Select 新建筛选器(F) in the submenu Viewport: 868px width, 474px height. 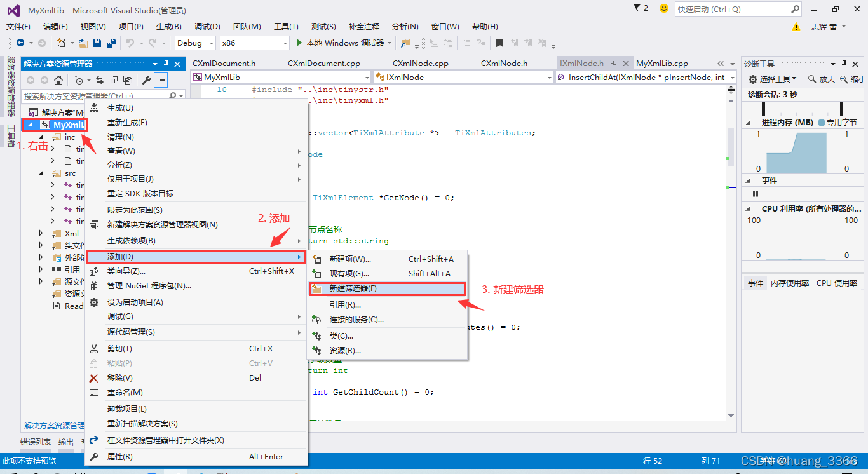point(387,288)
